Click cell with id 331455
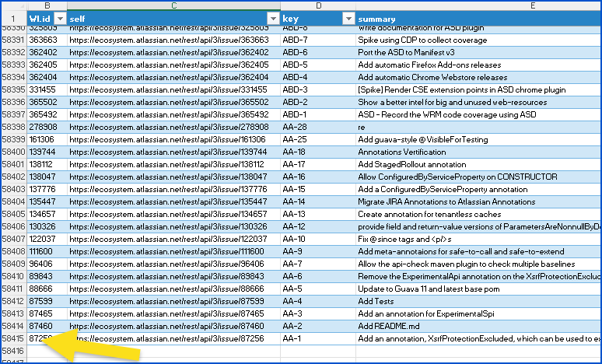Image resolution: width=602 pixels, height=364 pixels. (x=47, y=90)
